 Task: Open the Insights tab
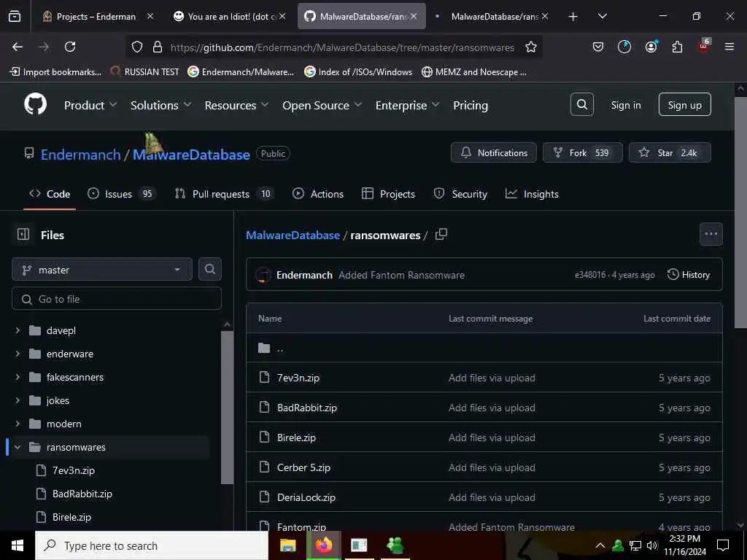click(532, 194)
